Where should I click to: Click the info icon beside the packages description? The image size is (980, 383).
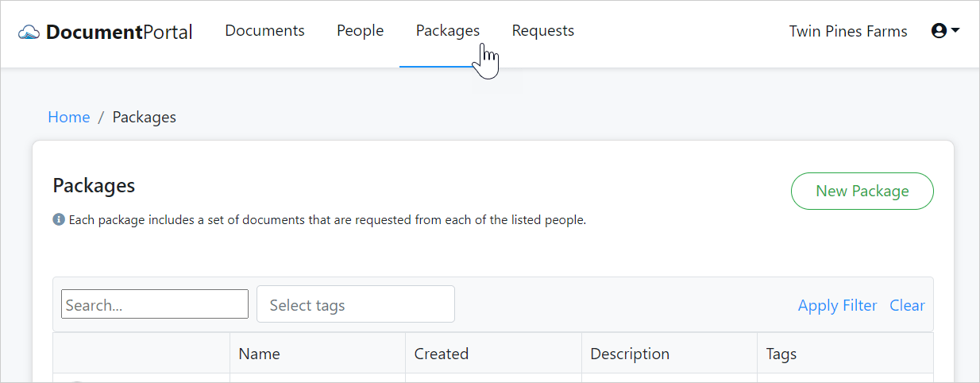pos(59,219)
